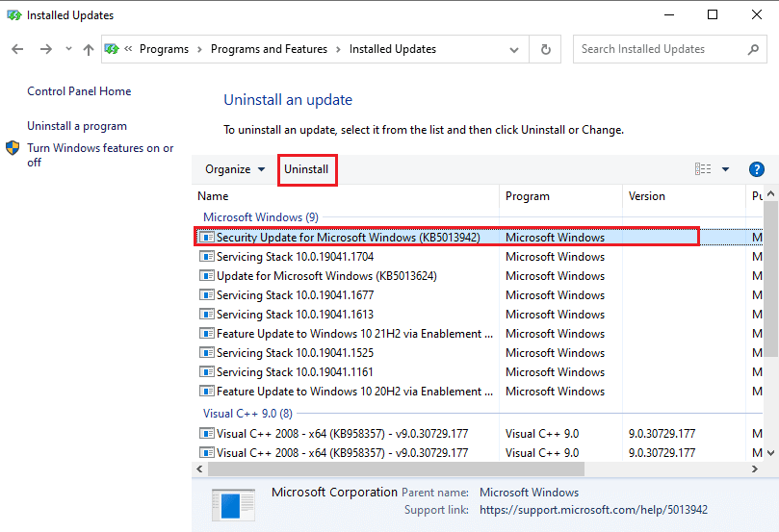779x532 pixels.
Task: Sort by Program column header
Action: click(561, 196)
